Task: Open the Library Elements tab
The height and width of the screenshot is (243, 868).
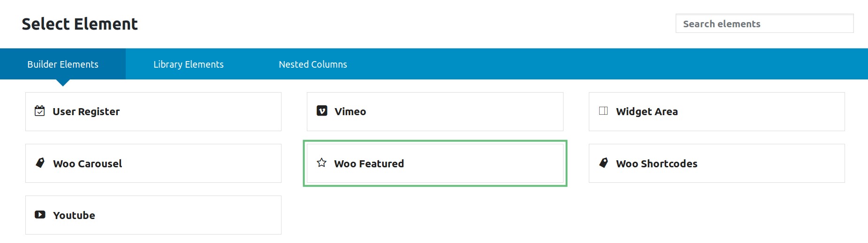Action: point(189,64)
